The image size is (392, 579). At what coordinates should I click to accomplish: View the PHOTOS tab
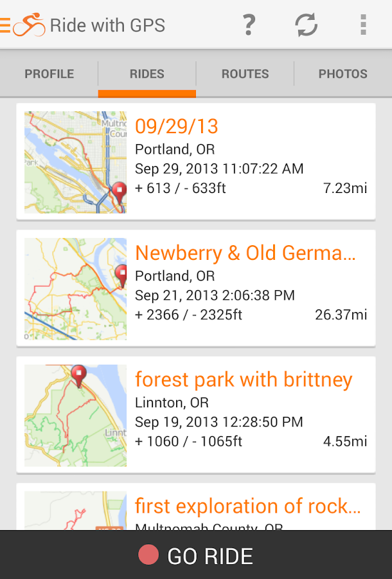(343, 74)
